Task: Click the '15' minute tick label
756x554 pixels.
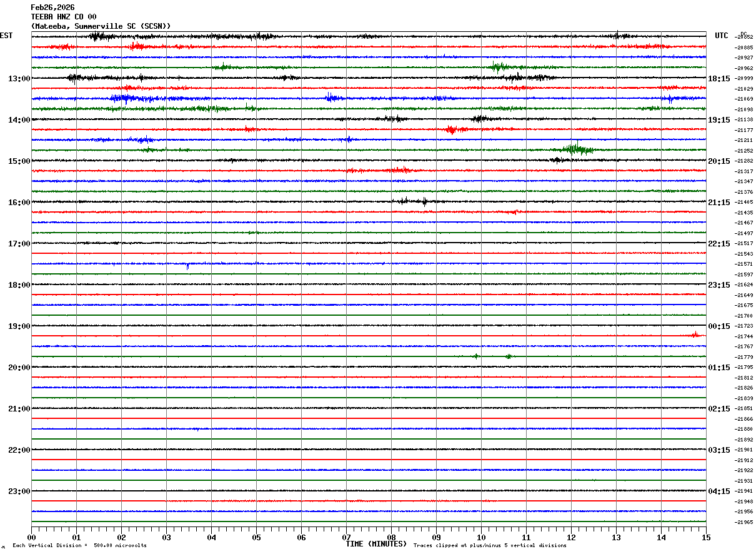Action: click(x=706, y=537)
